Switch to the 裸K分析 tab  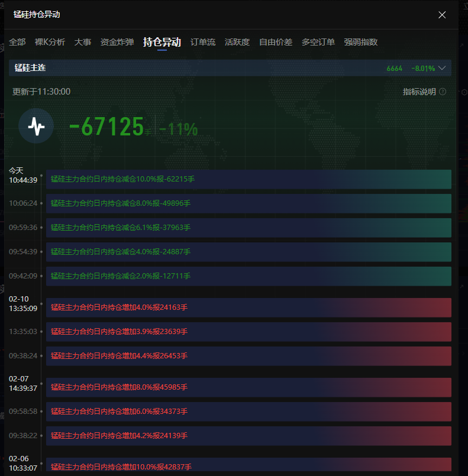(50, 42)
